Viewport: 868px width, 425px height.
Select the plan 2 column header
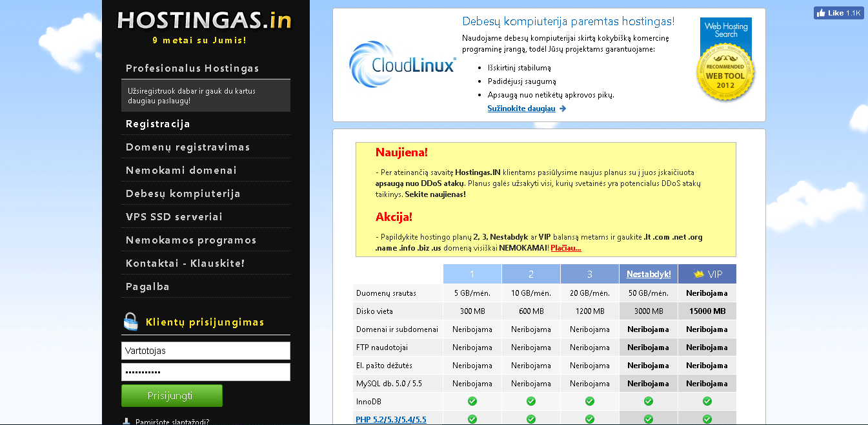click(x=531, y=274)
